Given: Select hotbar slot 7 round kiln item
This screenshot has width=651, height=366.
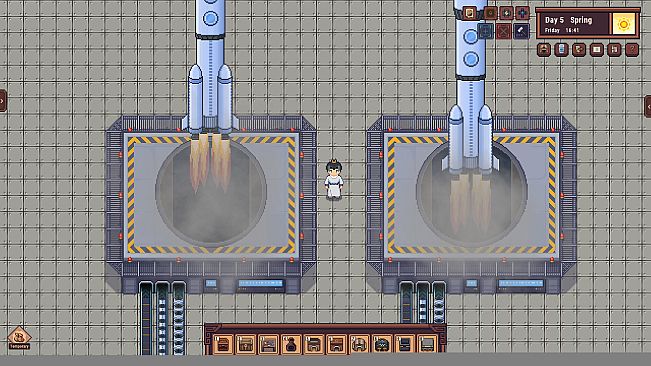Looking at the screenshot, I should tap(359, 344).
